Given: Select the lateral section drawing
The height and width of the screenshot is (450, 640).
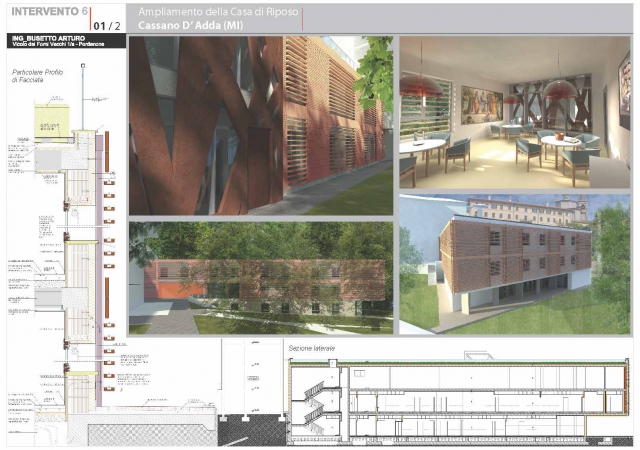Looking at the screenshot, I should [x=460, y=395].
